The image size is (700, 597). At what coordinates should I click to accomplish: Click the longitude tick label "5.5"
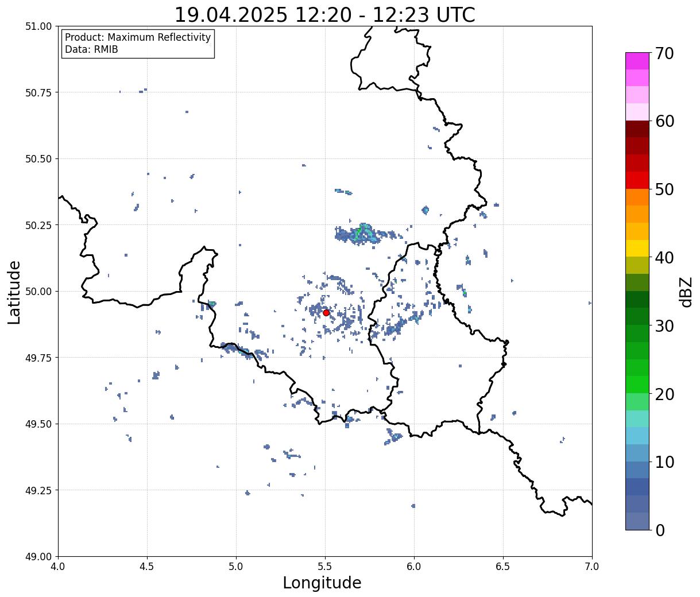pos(325,566)
